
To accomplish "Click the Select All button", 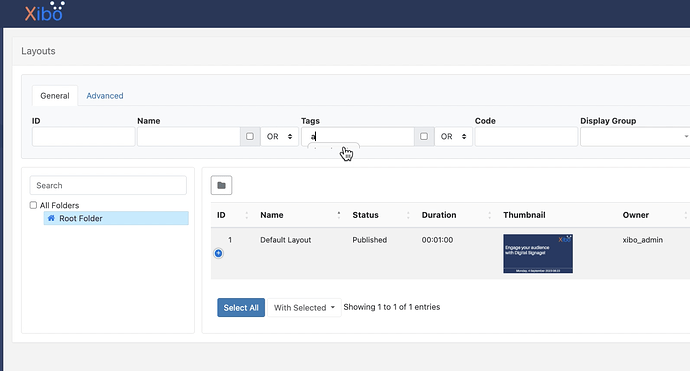I will click(241, 307).
